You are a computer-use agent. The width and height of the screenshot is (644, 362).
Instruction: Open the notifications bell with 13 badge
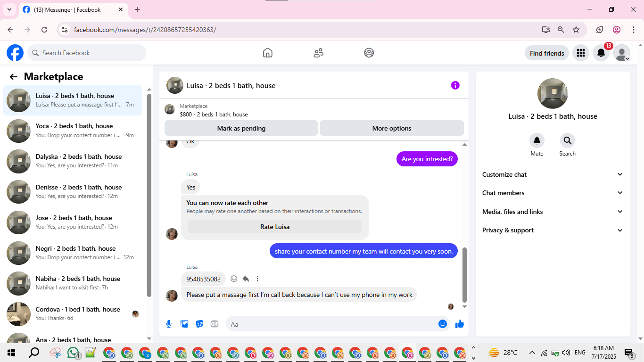[601, 53]
